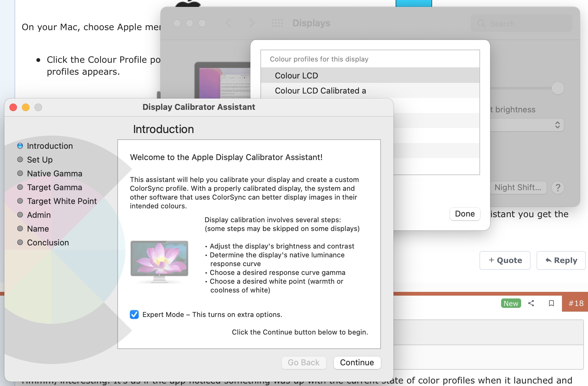Bookmark post #18 with the bookmark icon

(551, 303)
